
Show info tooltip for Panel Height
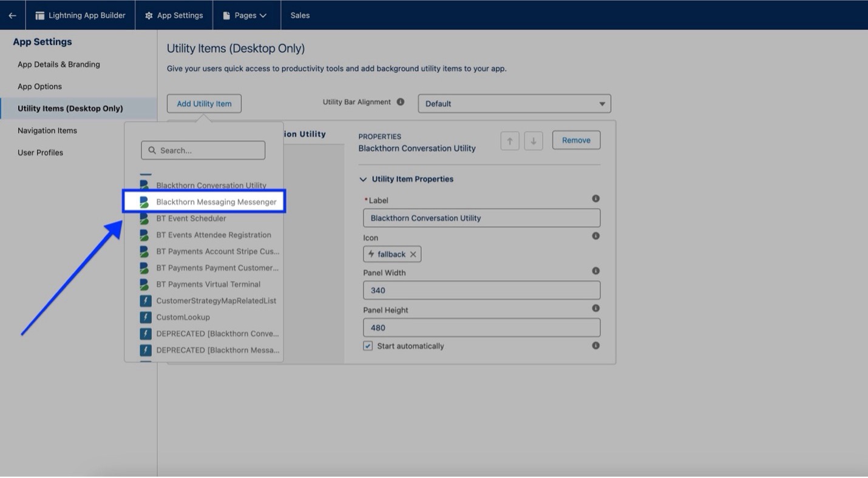595,308
